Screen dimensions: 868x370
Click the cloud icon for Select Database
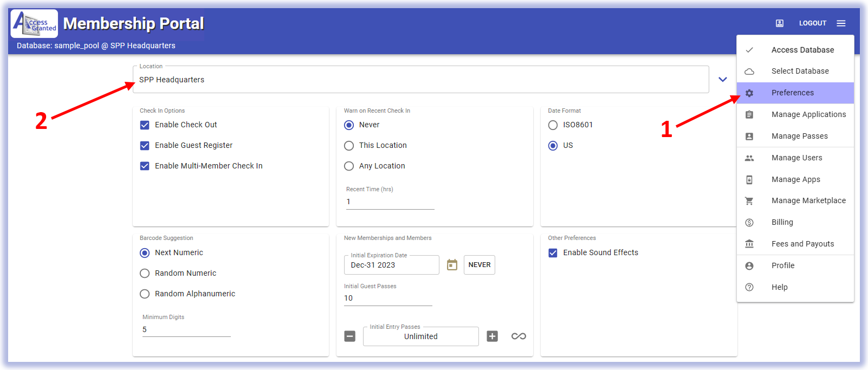point(749,72)
